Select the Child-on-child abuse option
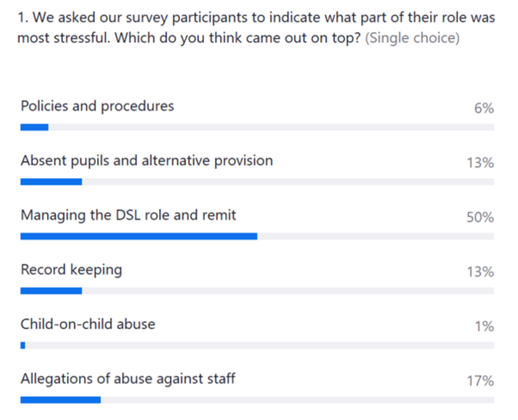The height and width of the screenshot is (420, 518). point(88,324)
